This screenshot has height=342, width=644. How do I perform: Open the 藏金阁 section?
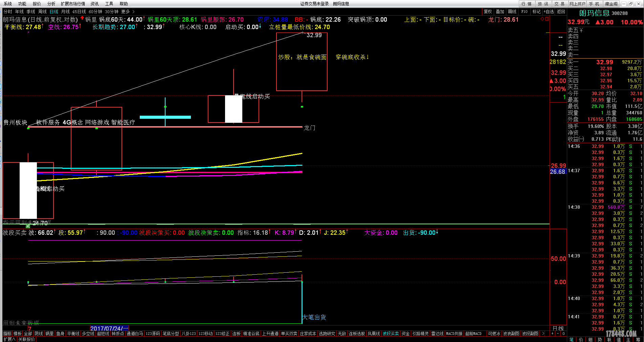(612, 4)
